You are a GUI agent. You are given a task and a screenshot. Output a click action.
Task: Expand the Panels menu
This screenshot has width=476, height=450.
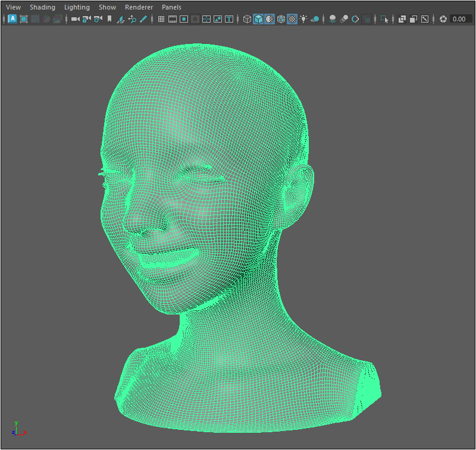point(171,7)
